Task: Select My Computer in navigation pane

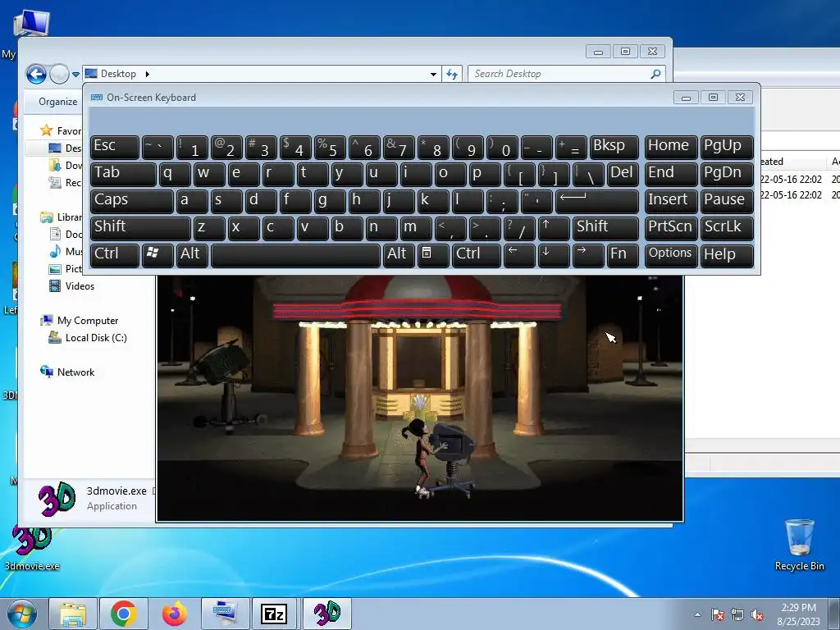Action: pos(80,321)
